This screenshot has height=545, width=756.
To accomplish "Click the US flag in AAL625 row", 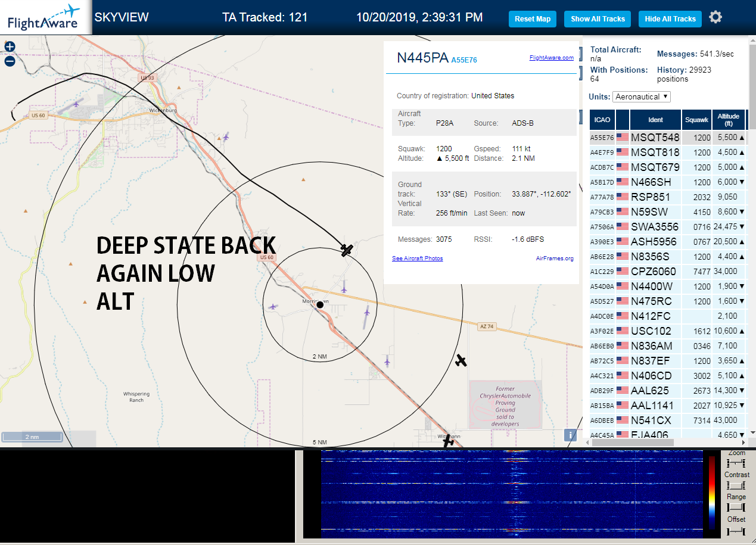I will point(623,391).
